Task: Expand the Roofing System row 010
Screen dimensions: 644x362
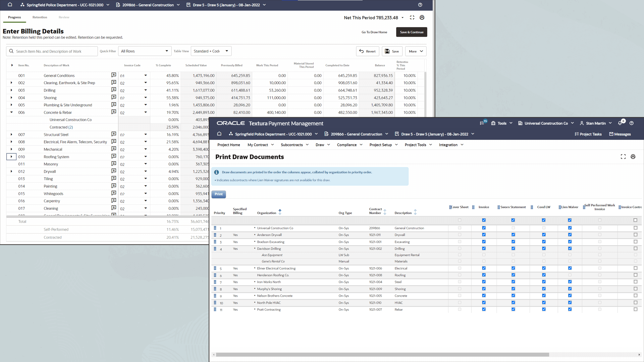Action: pos(11,157)
